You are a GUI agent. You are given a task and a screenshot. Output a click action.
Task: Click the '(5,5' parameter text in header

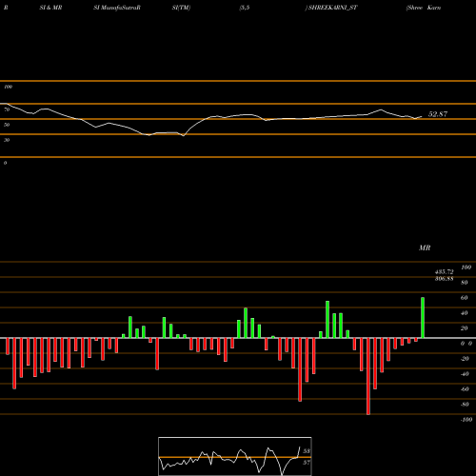tap(245, 8)
